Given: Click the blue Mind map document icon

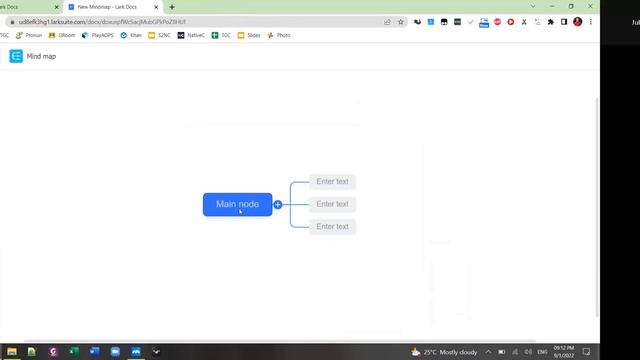Looking at the screenshot, I should coord(16,56).
